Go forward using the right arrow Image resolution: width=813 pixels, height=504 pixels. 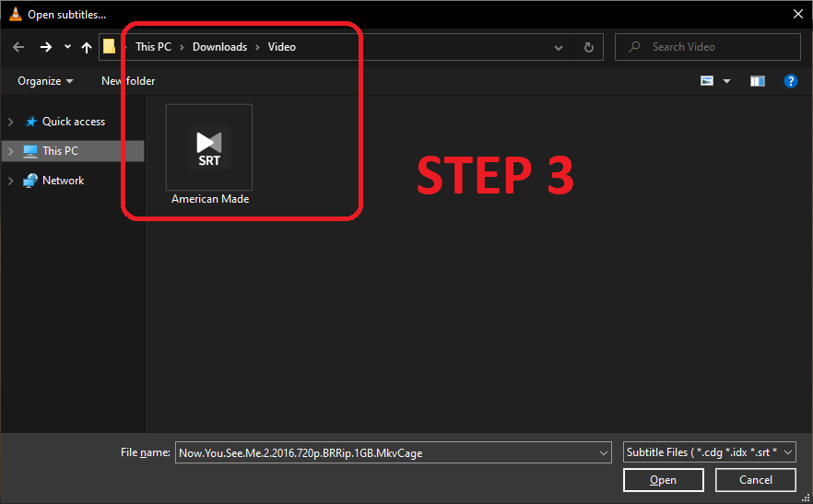(46, 47)
